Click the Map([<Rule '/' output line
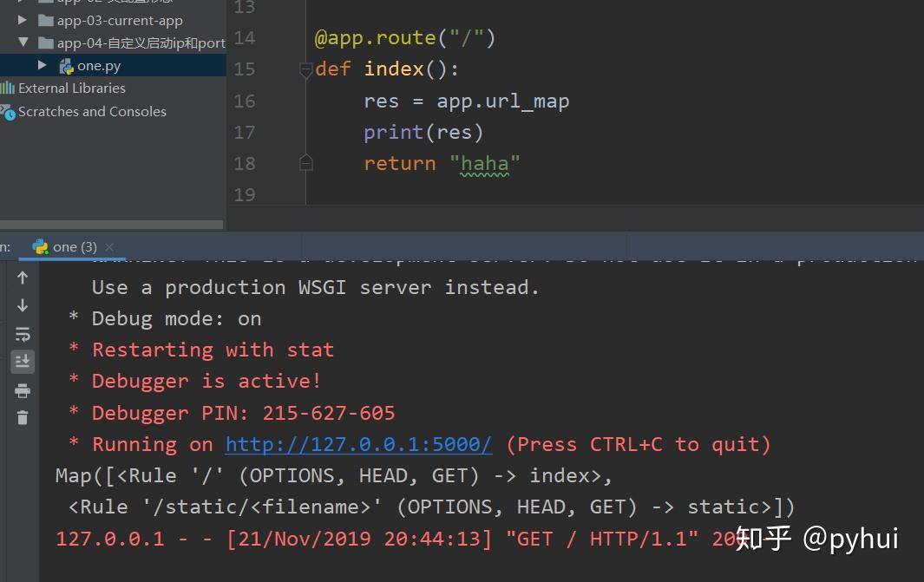The height and width of the screenshot is (582, 924). click(334, 475)
